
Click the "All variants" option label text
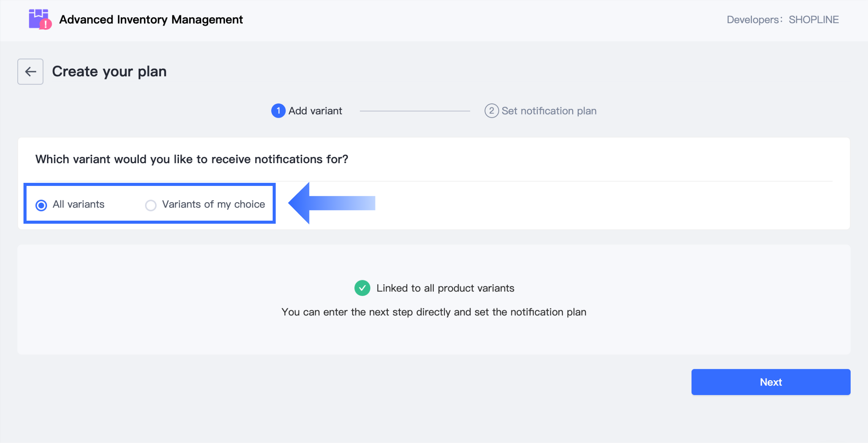[x=79, y=204]
